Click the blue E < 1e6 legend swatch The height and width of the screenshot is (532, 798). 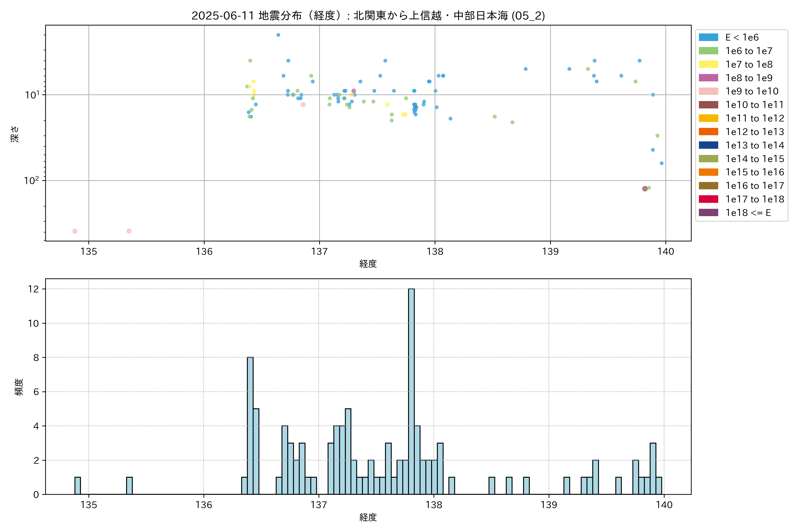[x=708, y=37]
